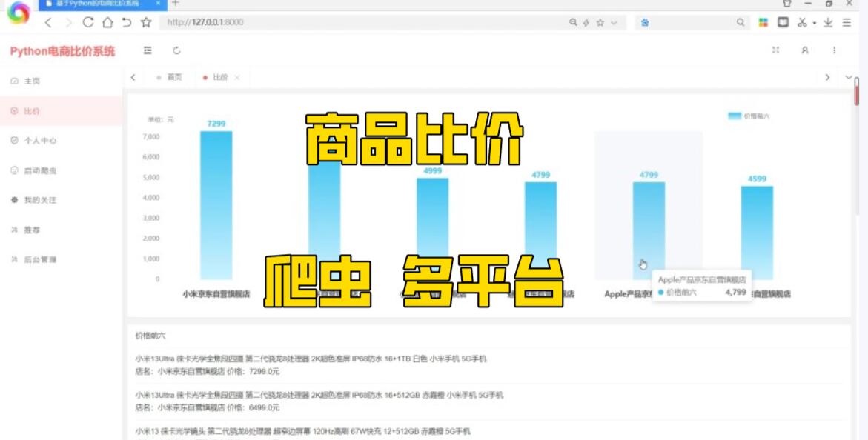Click the paw search engine icon
The image size is (868, 440).
tap(645, 23)
